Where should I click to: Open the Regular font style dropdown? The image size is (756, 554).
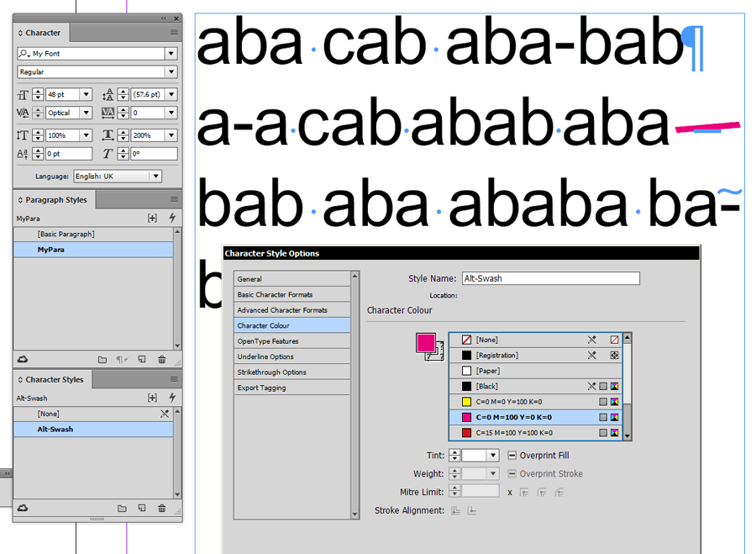pyautogui.click(x=171, y=71)
